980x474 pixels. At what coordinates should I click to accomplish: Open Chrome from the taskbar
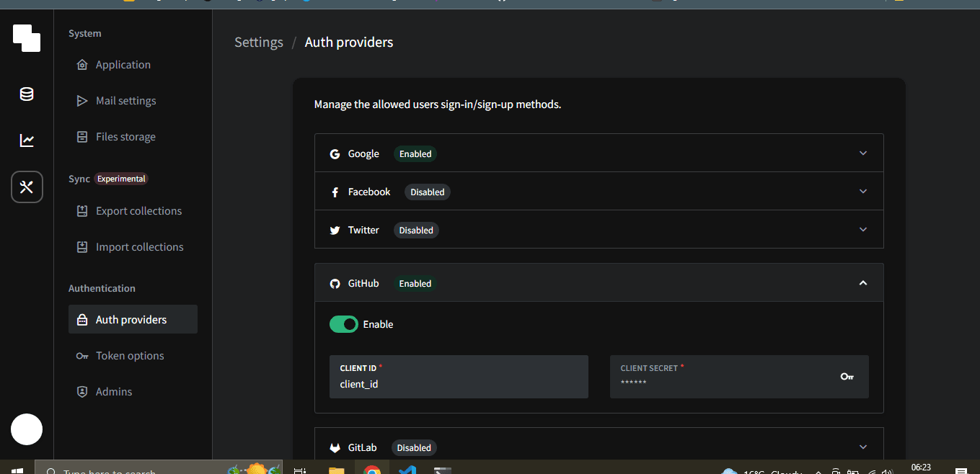pos(372,470)
